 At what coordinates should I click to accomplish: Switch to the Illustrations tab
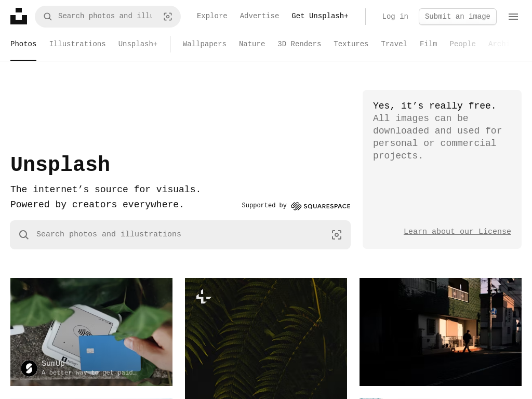point(77,44)
